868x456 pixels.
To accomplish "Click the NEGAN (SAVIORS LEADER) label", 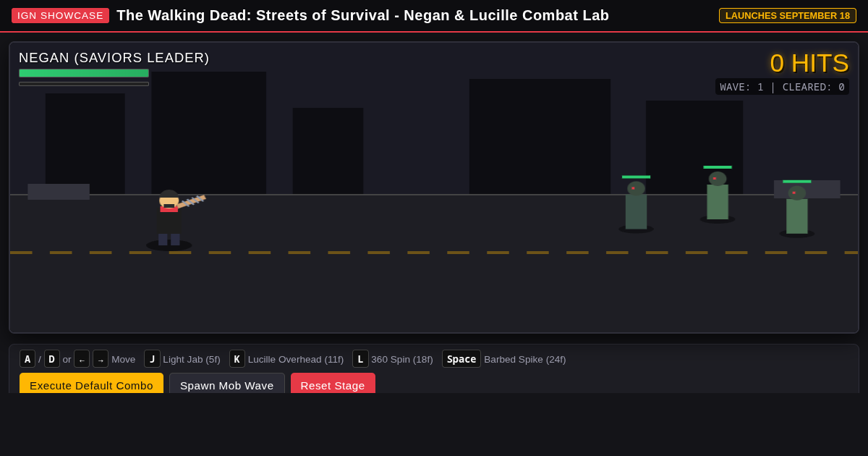I will [x=114, y=58].
